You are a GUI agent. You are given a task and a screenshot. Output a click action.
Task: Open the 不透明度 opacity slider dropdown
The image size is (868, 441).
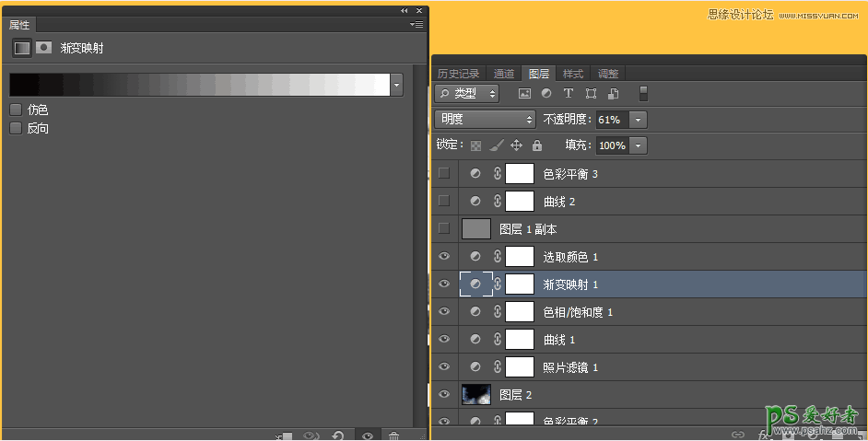(x=639, y=120)
